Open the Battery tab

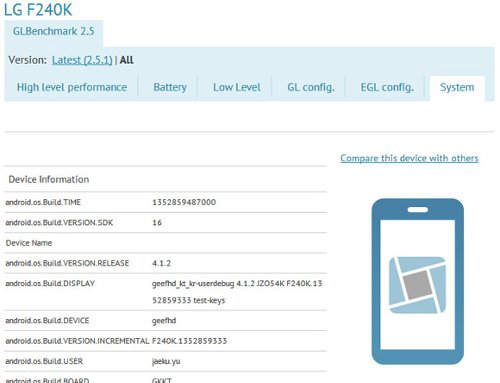click(x=170, y=87)
